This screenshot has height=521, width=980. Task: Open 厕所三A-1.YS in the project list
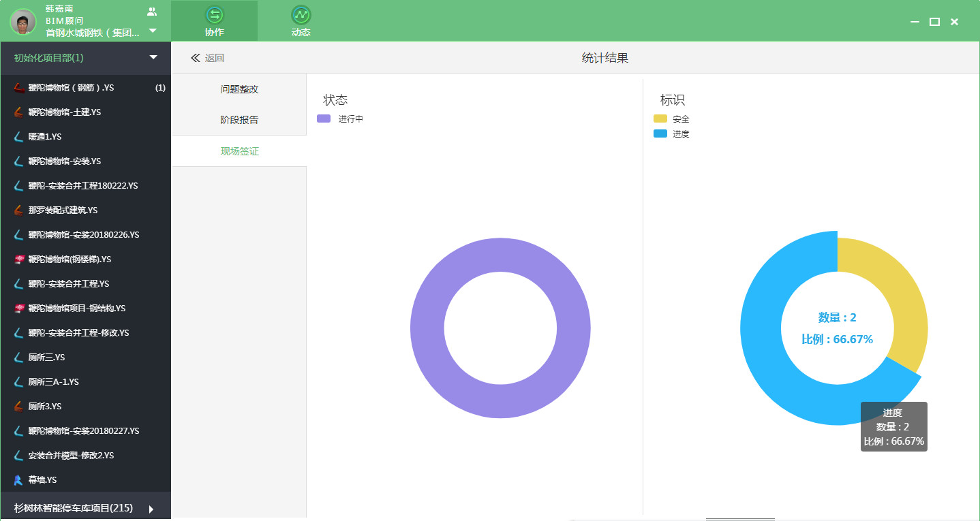tap(54, 382)
